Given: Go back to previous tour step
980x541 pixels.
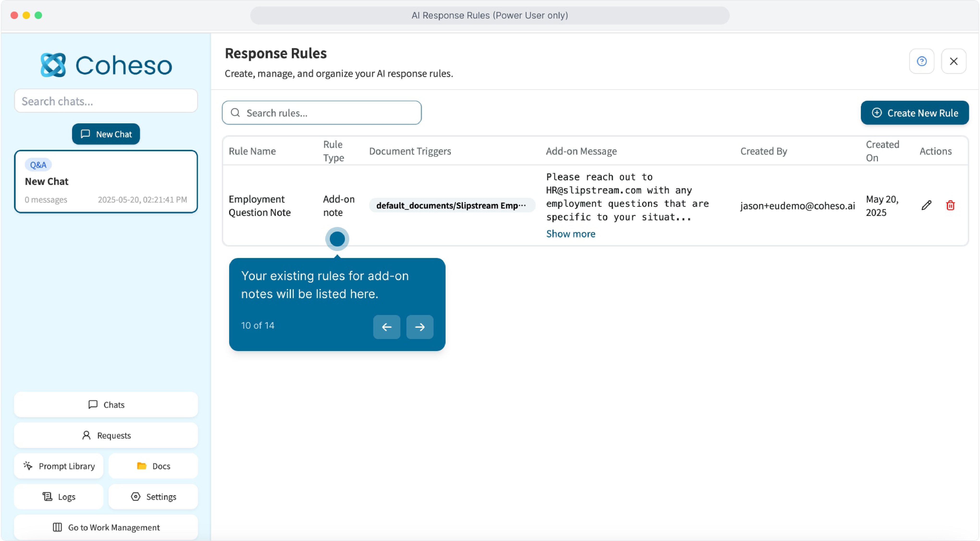Looking at the screenshot, I should (x=386, y=327).
